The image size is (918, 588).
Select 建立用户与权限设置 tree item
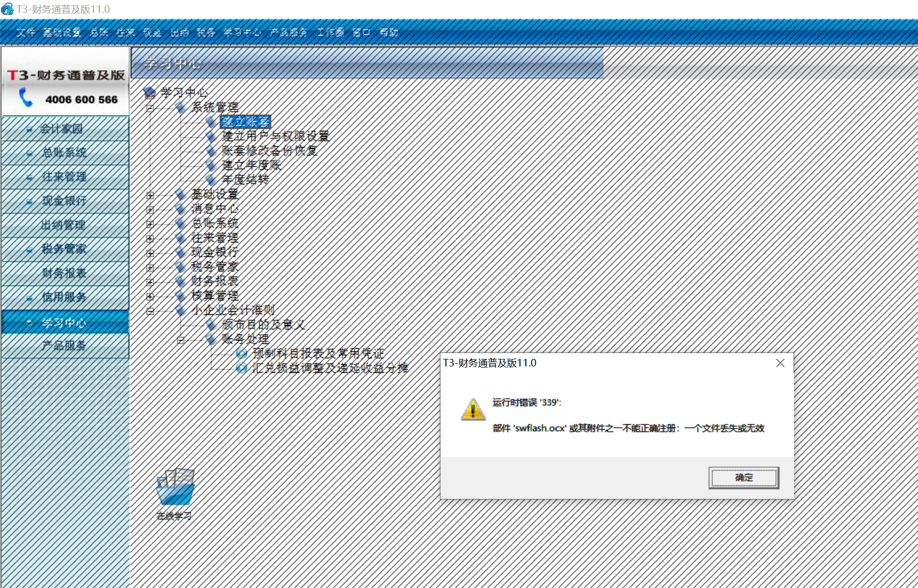[x=275, y=136]
